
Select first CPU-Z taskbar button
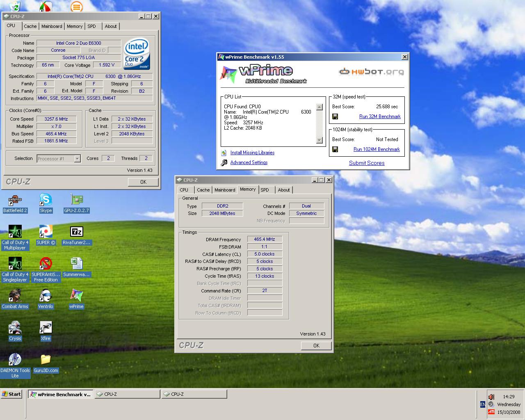(x=127, y=394)
